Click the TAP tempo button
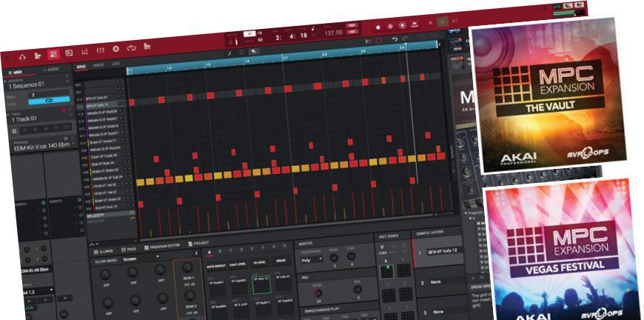 point(352,25)
